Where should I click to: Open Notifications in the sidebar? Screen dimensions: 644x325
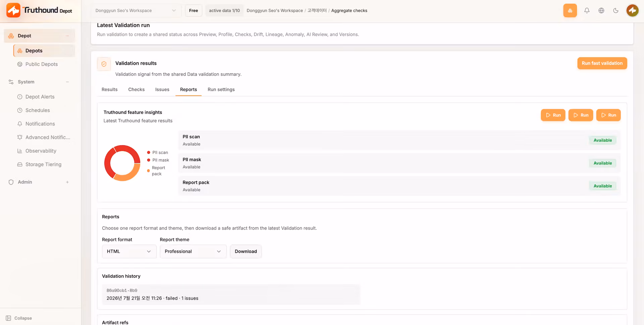pos(40,124)
